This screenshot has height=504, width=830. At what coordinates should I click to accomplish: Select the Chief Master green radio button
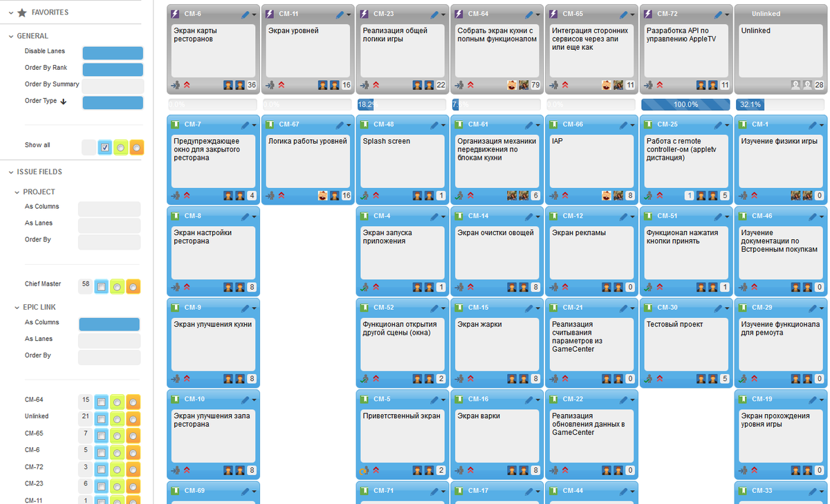coord(118,286)
